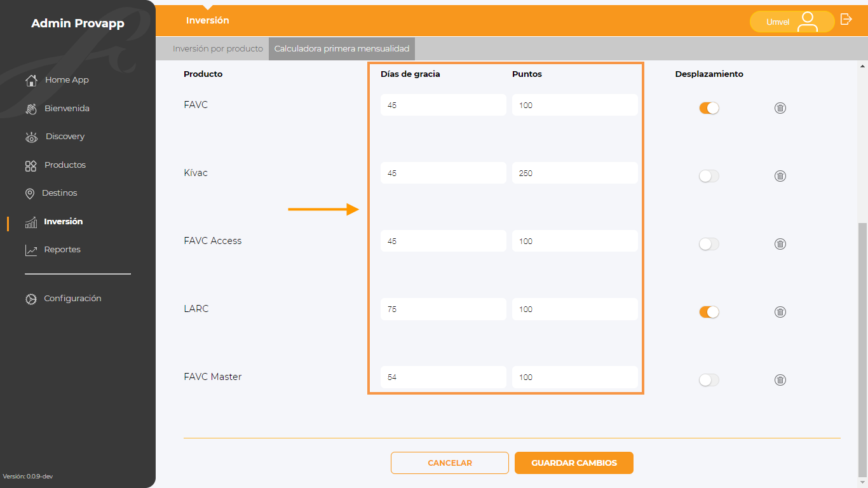Edit Días de gracia field for FAVC
Screen dimensions: 868x488
tap(444, 105)
